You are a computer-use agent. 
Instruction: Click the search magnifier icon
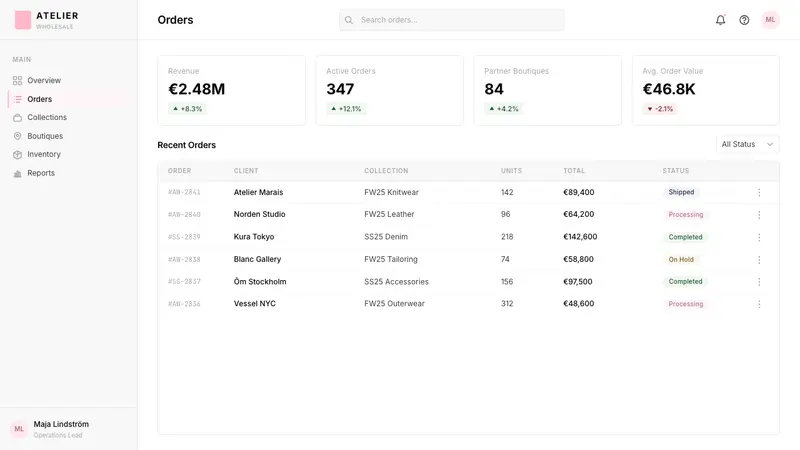point(349,20)
